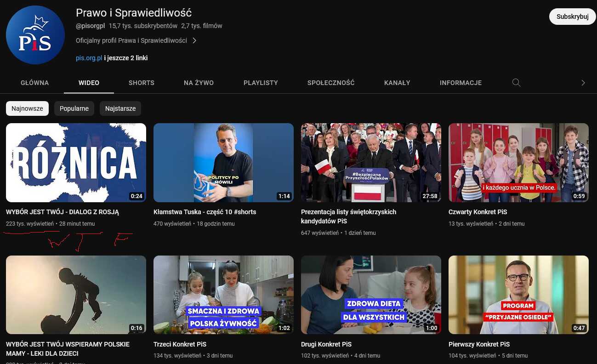Image resolution: width=597 pixels, height=364 pixels.
Task: Play the schoolchildren 'każdego ucznia' thumbnail
Action: click(518, 163)
